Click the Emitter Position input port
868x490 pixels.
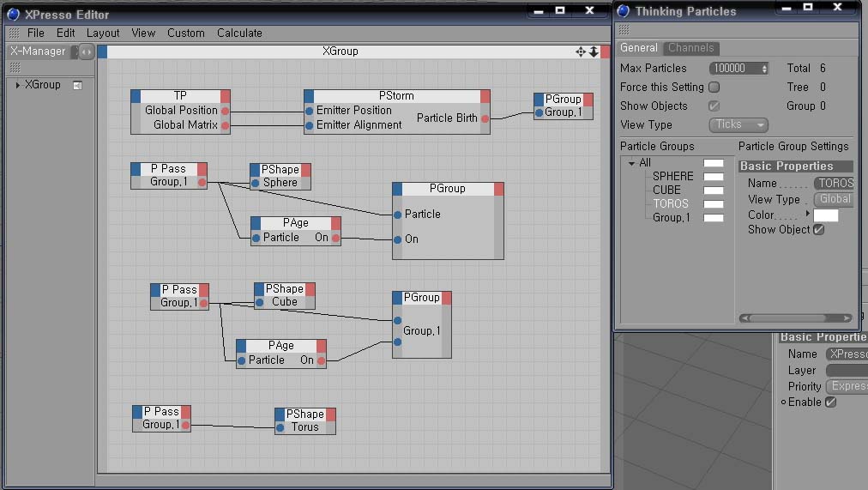[310, 111]
